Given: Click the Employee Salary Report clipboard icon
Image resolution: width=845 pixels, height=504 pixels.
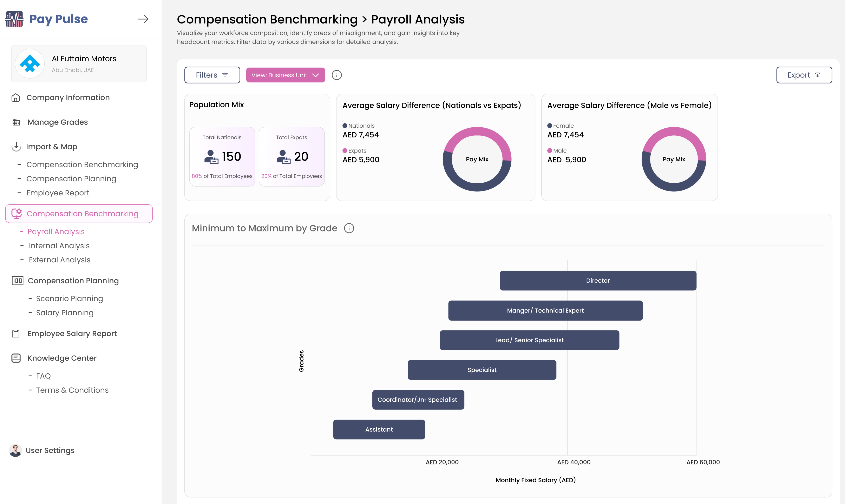Looking at the screenshot, I should [x=16, y=334].
